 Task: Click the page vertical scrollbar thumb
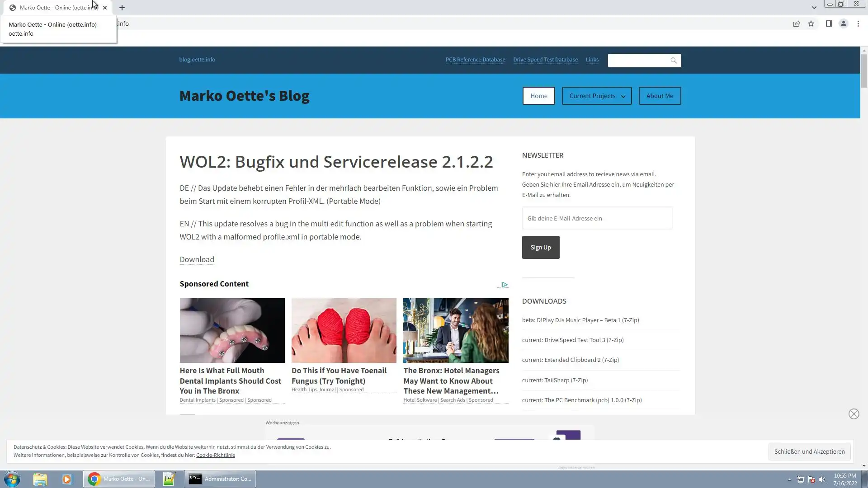[864, 70]
